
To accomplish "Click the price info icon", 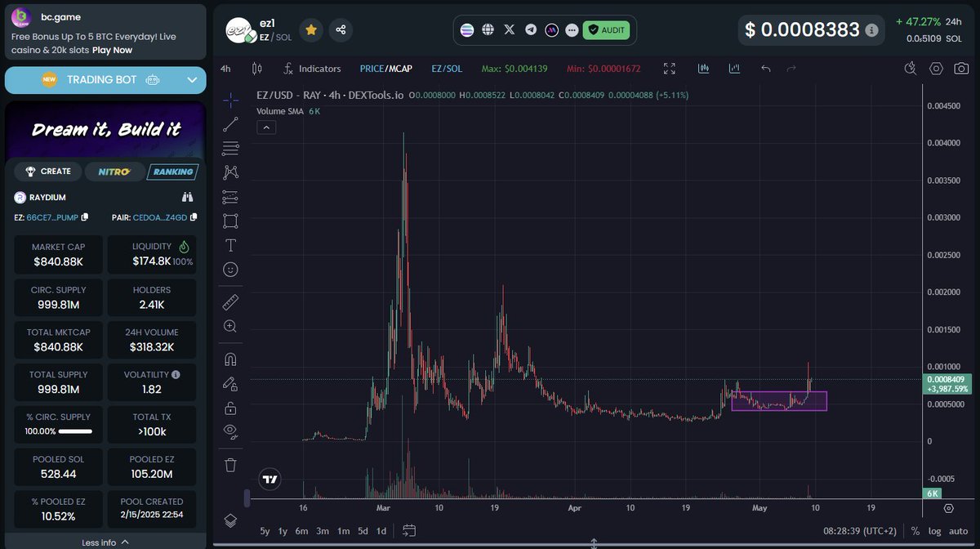I will 872,29.
